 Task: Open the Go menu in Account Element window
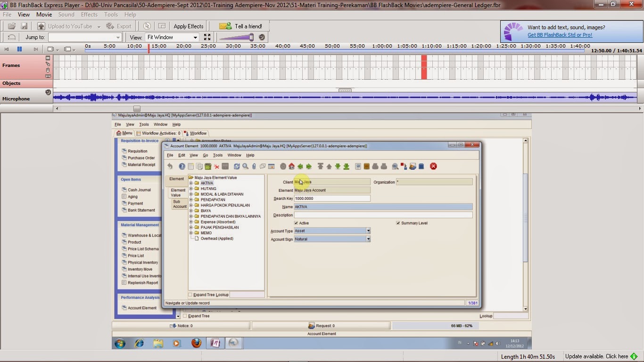coord(206,155)
